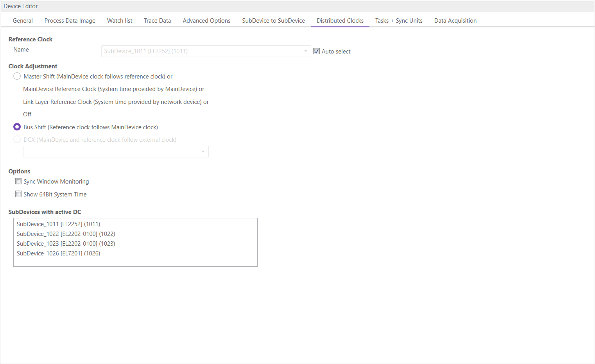Click the Distributed Clocks tab
Viewport: 595px width, 364px height.
pyautogui.click(x=340, y=21)
